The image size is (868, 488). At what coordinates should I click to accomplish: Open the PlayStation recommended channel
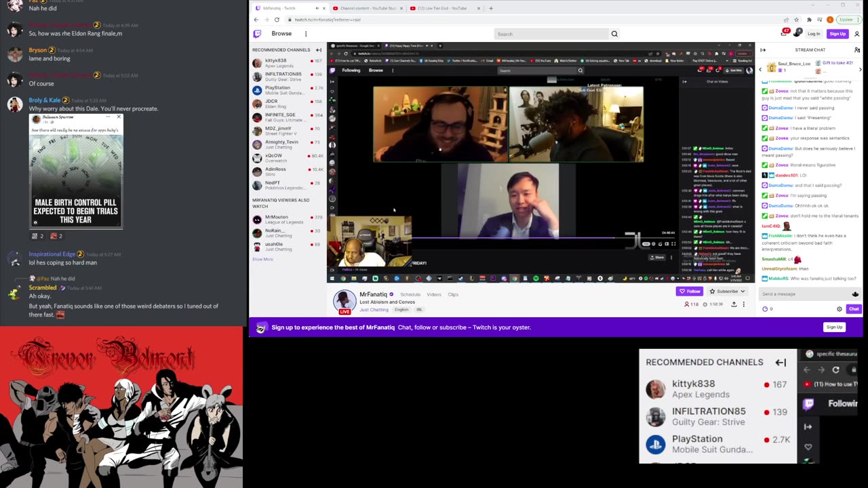pyautogui.click(x=287, y=90)
